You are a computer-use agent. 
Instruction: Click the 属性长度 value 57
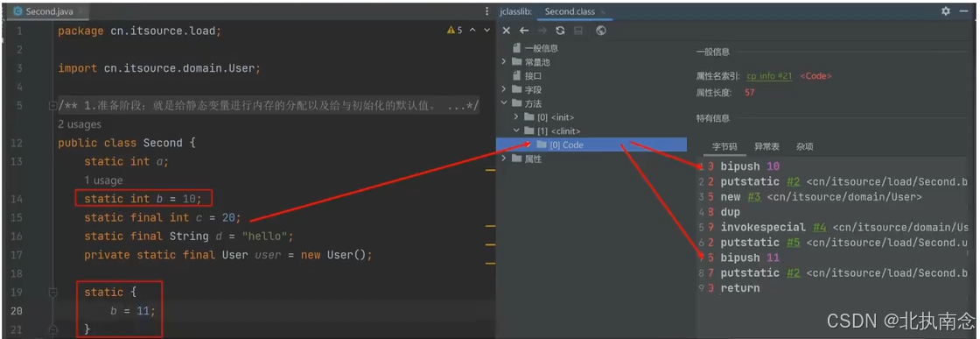(x=750, y=92)
